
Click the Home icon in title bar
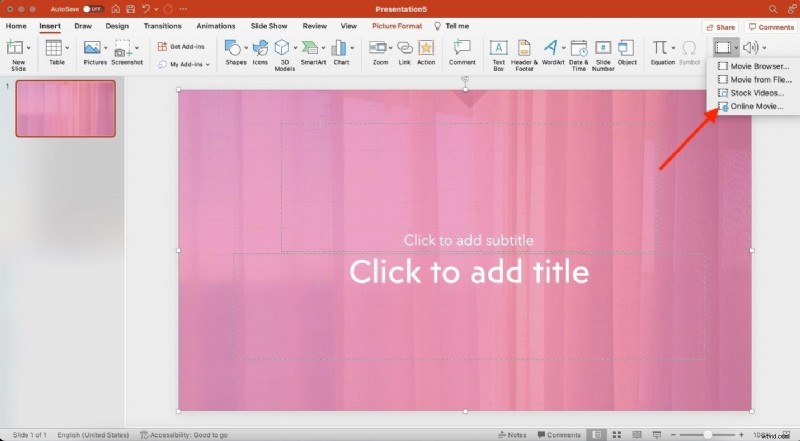click(x=116, y=9)
